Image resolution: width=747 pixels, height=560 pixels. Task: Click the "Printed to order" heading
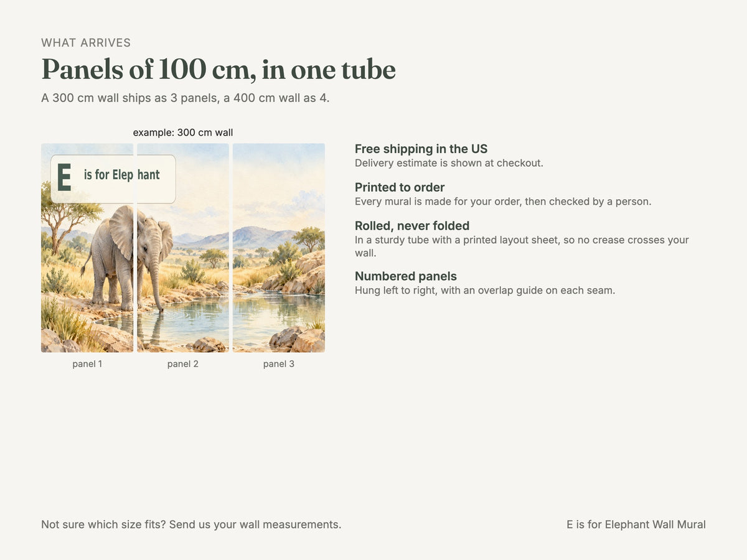coord(400,187)
